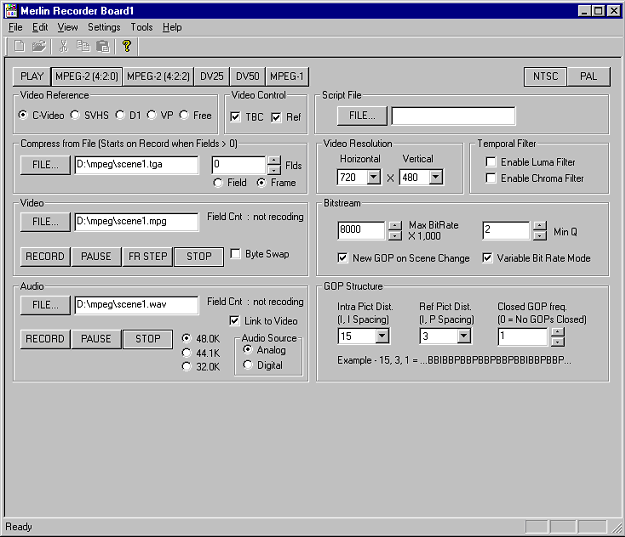The image size is (625, 537).
Task: Choose the NTSC video standard
Action: (x=545, y=76)
